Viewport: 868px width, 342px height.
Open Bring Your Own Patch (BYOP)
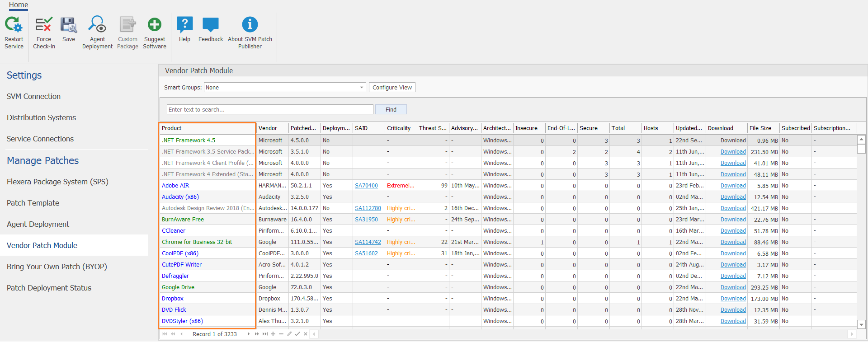tap(57, 267)
